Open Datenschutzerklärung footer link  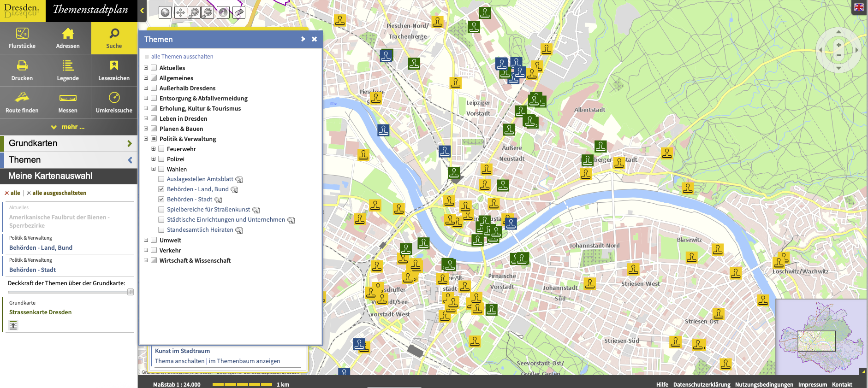[x=702, y=384]
